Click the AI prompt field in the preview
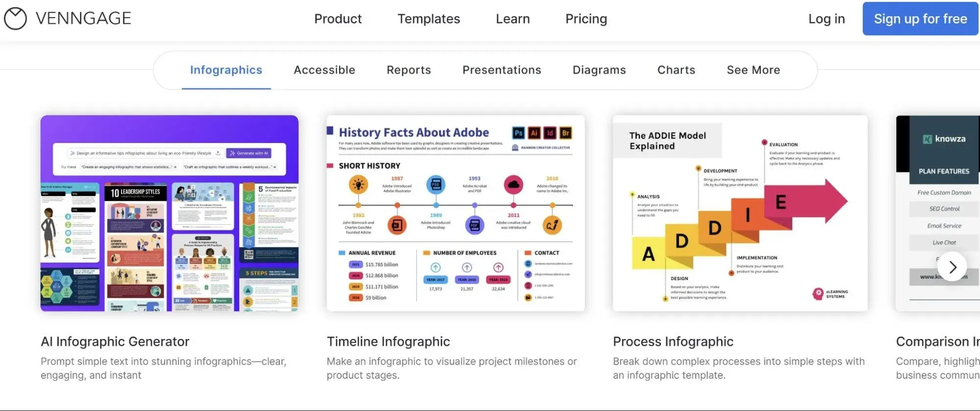 point(146,153)
